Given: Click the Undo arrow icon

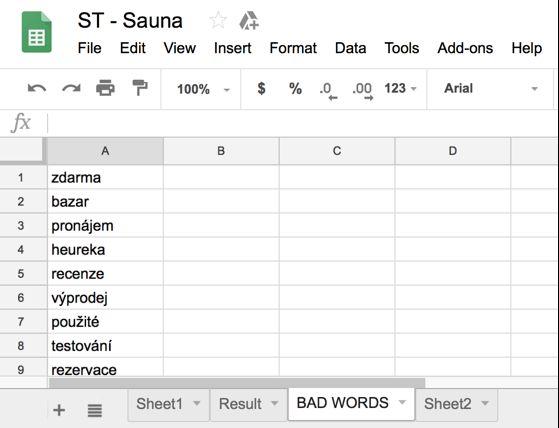Looking at the screenshot, I should click(x=37, y=88).
